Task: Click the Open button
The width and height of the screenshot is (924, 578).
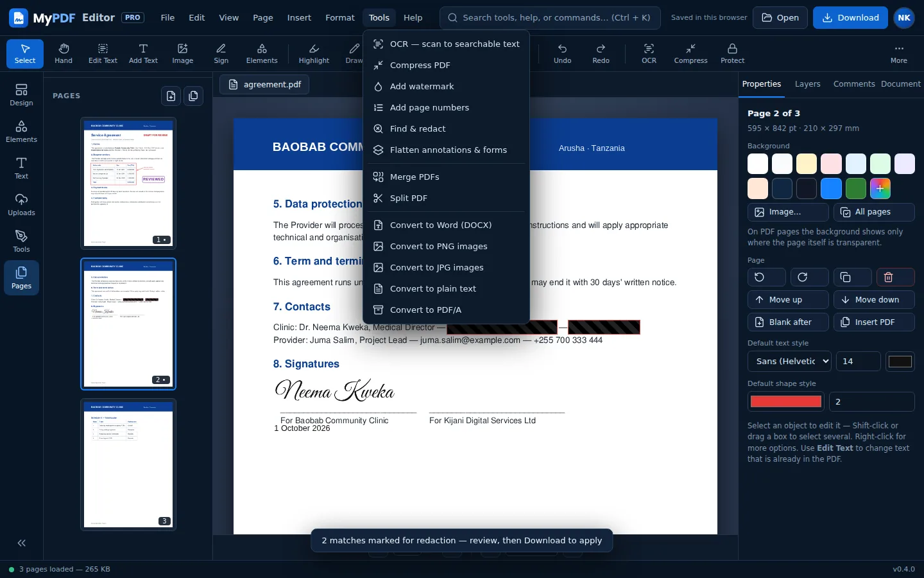Action: 780,18
